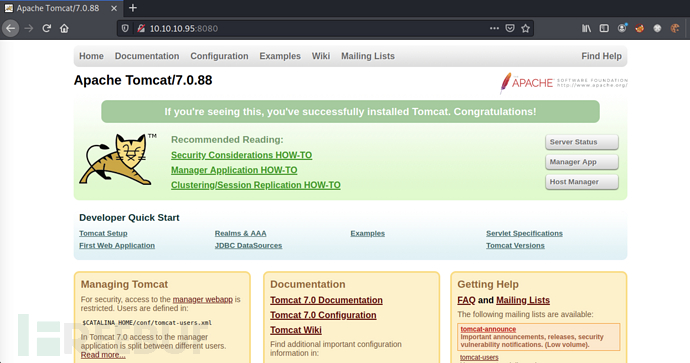Viewport: 690px width, 363px height.
Task: Reload the Tomcat page
Action: pyautogui.click(x=47, y=29)
